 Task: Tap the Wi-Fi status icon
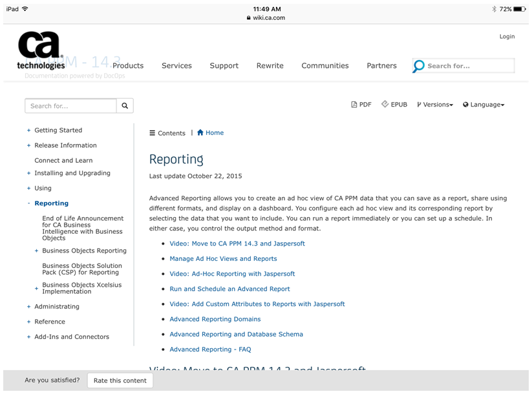click(25, 9)
